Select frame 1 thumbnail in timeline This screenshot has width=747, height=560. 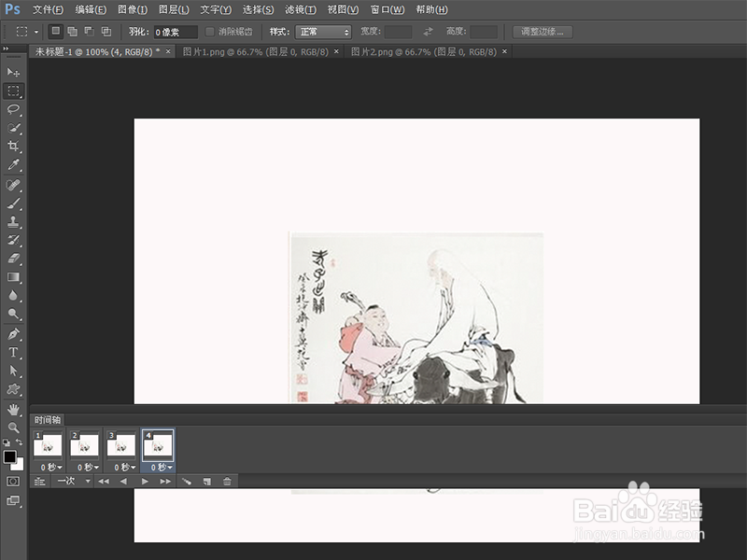(x=48, y=446)
